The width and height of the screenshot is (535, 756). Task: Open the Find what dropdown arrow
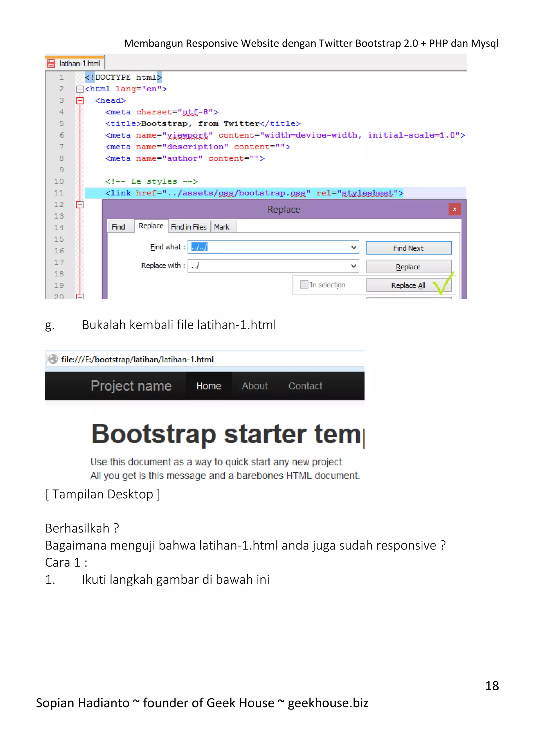point(354,247)
